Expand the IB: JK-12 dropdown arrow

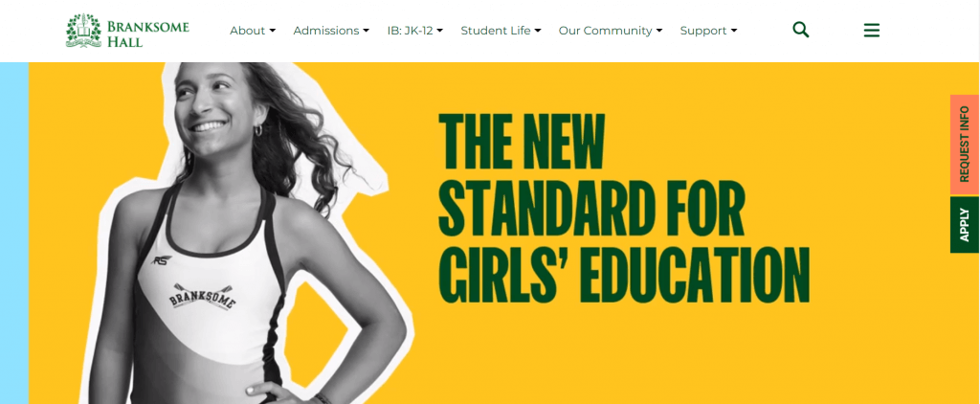(440, 31)
